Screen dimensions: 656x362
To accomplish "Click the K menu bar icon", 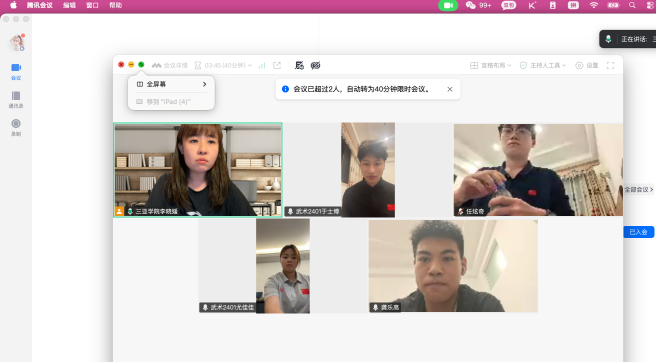I will [x=532, y=5].
